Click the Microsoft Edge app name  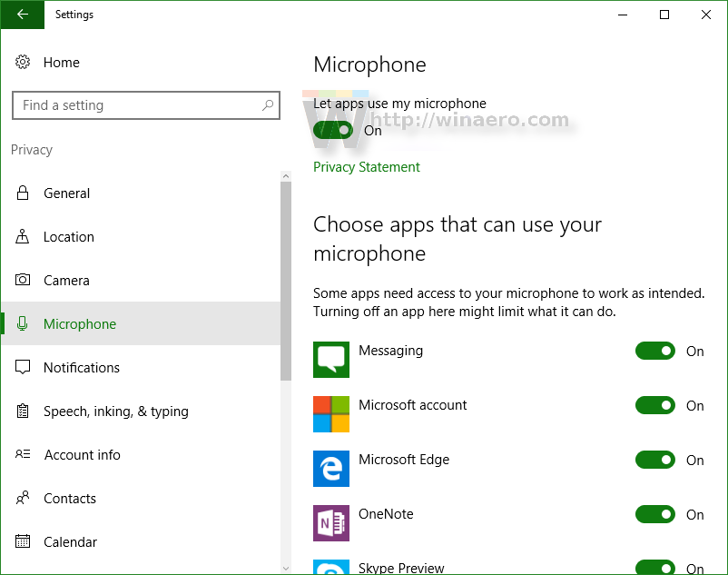point(404,460)
